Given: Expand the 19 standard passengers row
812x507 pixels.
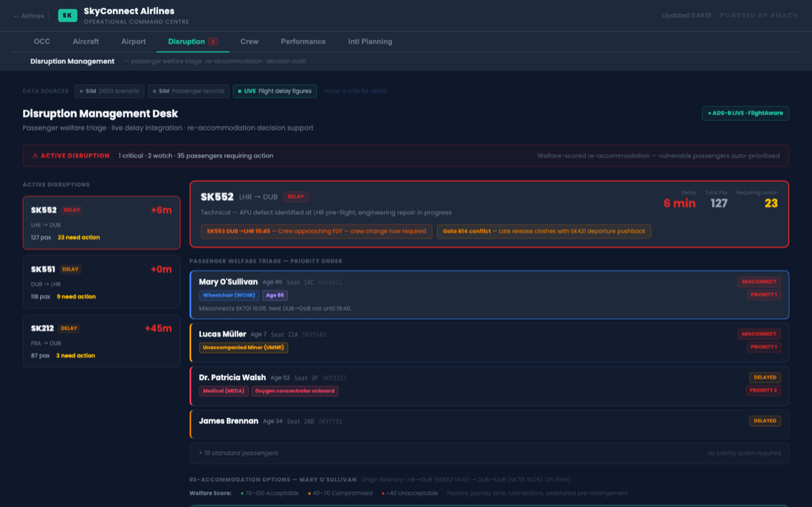Looking at the screenshot, I should point(489,453).
